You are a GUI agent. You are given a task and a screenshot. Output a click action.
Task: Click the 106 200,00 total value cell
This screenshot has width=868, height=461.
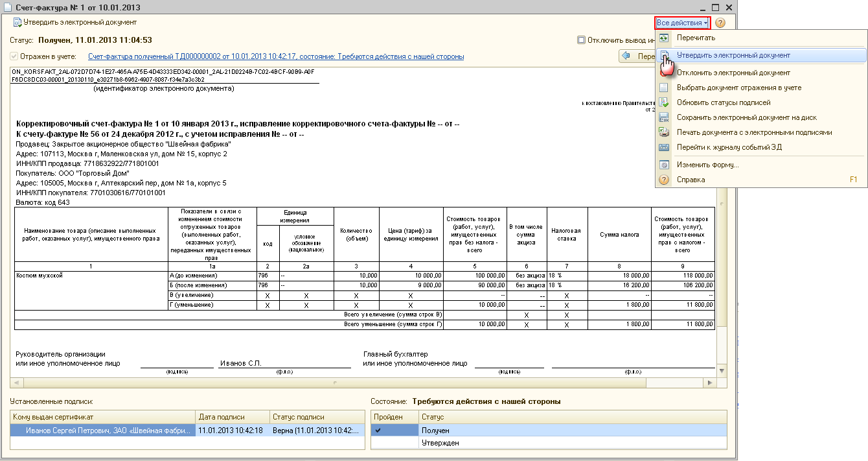tap(683, 285)
